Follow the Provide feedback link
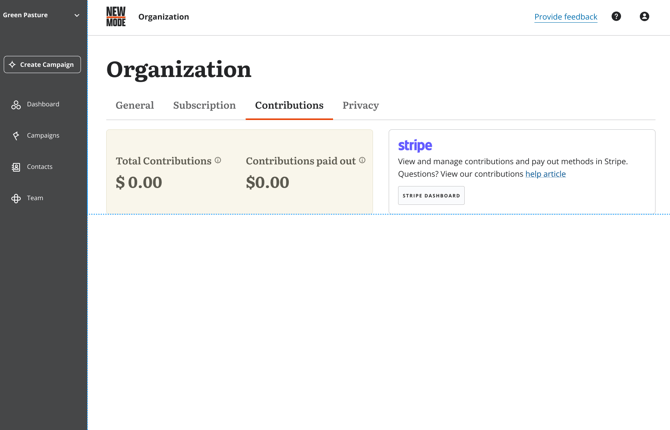 (x=565, y=17)
